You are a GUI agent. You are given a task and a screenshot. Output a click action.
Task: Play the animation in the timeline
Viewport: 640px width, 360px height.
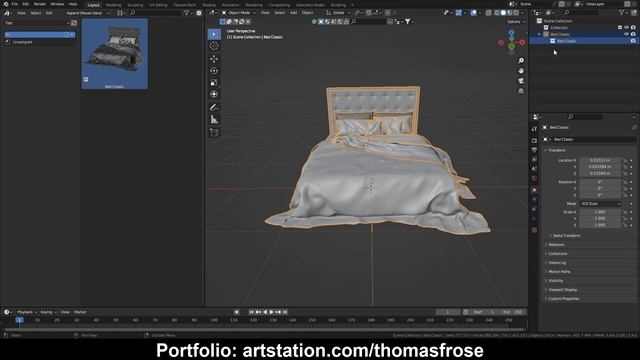coord(271,312)
